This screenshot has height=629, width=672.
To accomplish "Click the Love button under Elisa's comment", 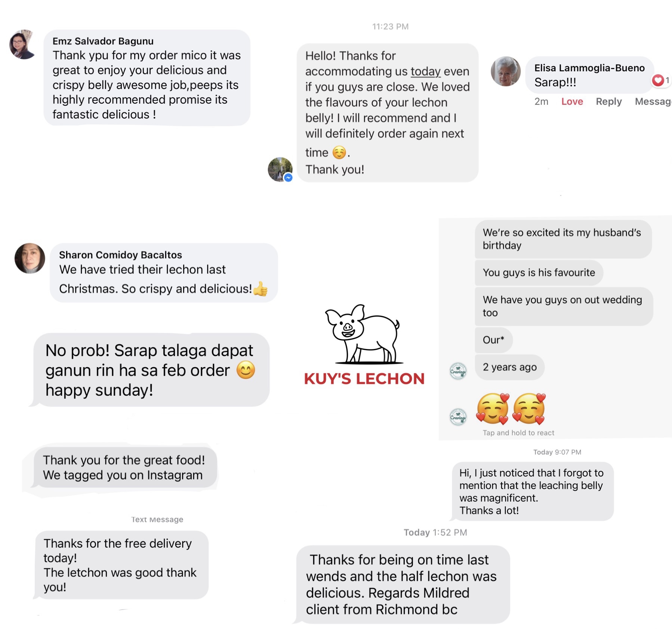I will [572, 101].
